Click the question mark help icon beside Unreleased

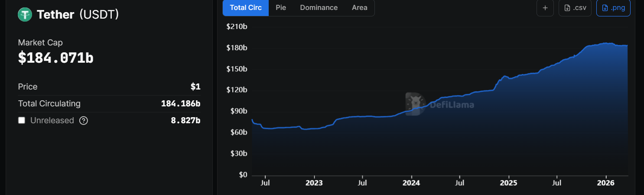pos(84,121)
